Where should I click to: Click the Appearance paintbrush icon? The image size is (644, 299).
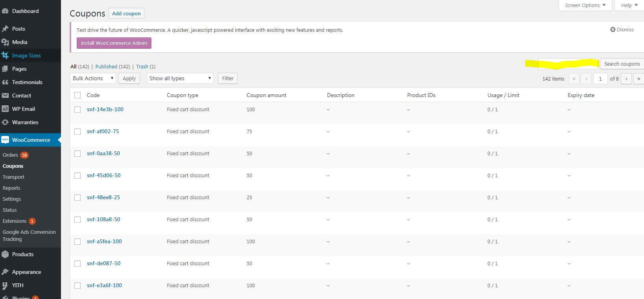(x=5, y=272)
